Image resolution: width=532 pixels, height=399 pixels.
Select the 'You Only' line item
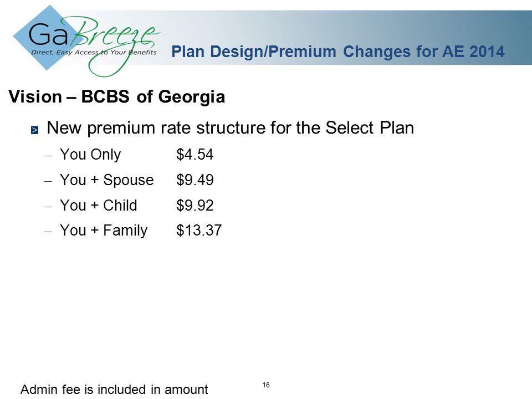(90, 155)
